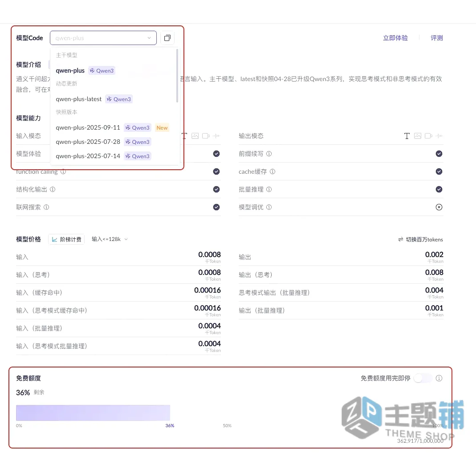476x453 pixels.
Task: Open the 模型Code dropdown box
Action: 103,38
